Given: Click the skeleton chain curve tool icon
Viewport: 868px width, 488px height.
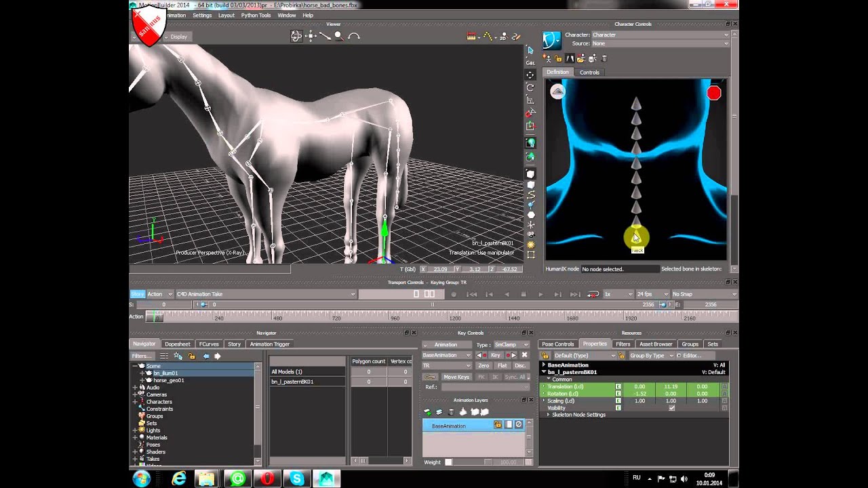Looking at the screenshot, I should 530,195.
